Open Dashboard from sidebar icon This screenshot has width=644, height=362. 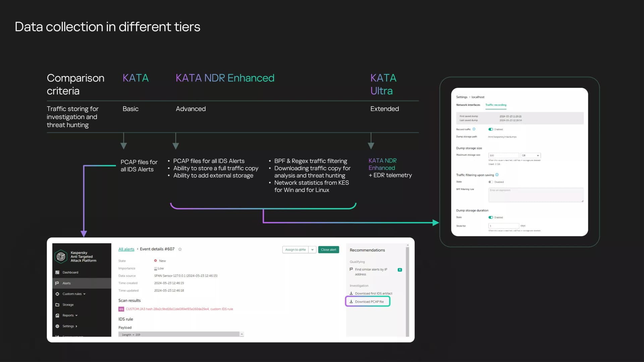[57, 273]
